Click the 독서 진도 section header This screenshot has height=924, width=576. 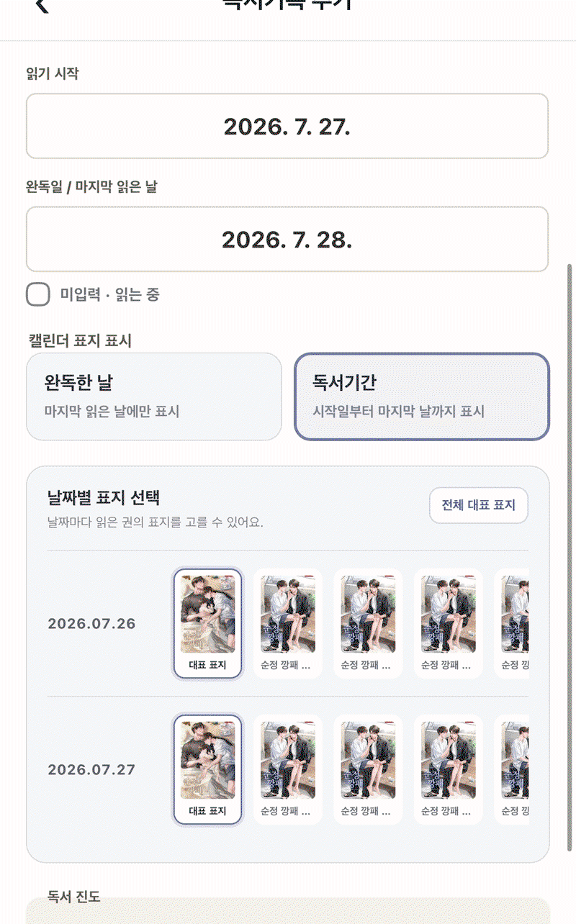tap(73, 897)
